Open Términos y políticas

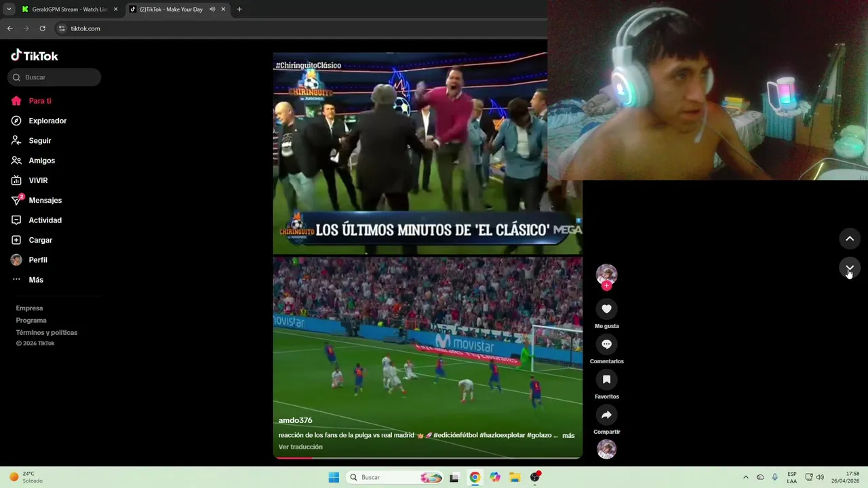(x=47, y=333)
